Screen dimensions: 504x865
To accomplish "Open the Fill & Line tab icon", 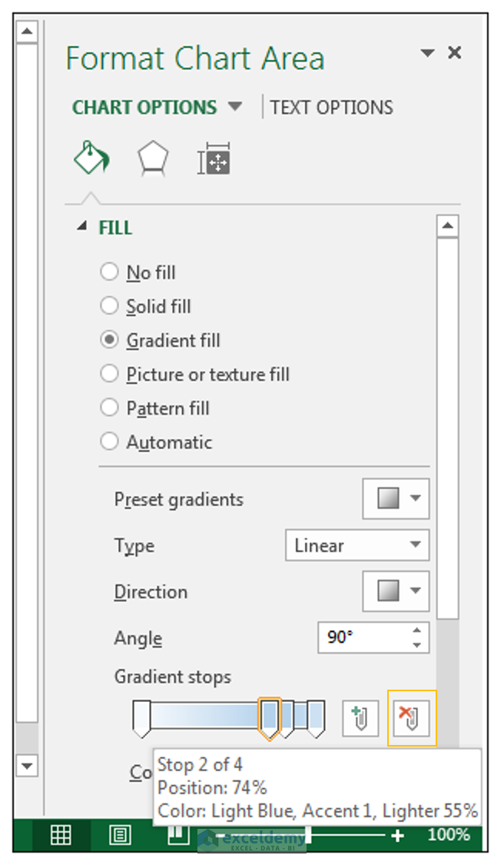I will [x=91, y=159].
